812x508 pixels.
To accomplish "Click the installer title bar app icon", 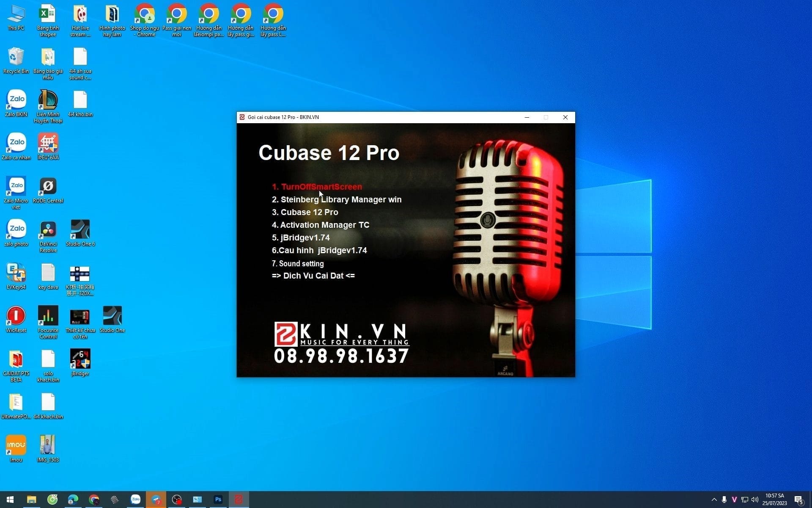I will click(242, 117).
